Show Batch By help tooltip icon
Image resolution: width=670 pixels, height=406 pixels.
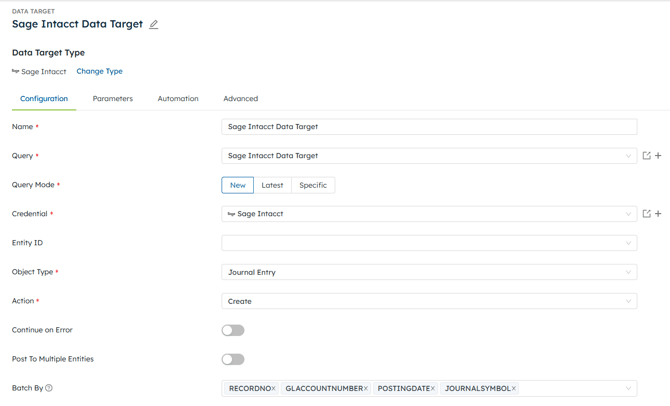point(49,388)
